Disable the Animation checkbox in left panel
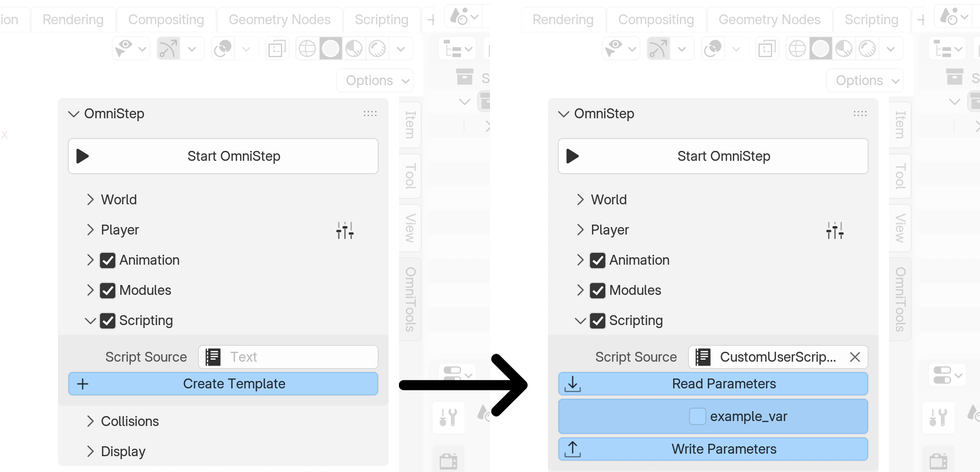Screen dimensions: 980x472 point(108,260)
